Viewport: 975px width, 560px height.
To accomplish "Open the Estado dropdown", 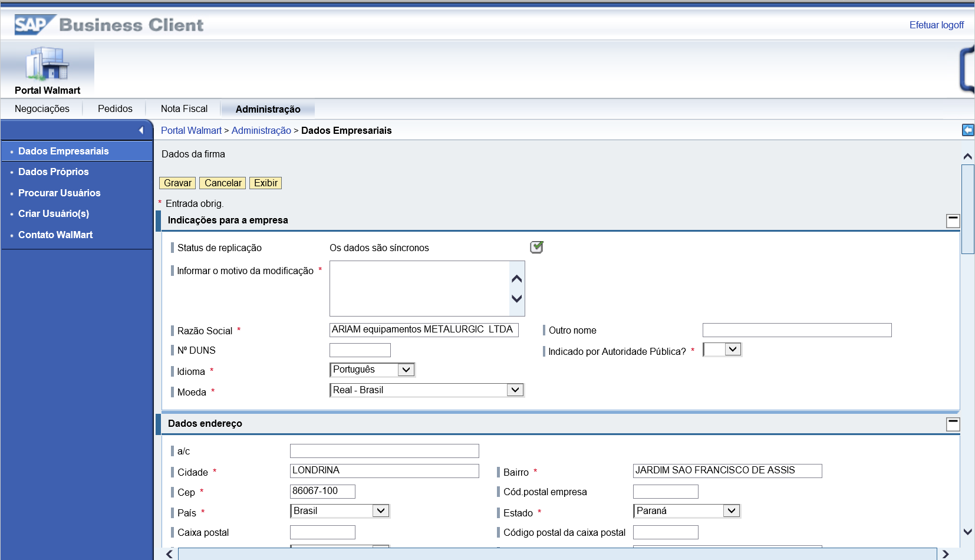I will (x=731, y=511).
